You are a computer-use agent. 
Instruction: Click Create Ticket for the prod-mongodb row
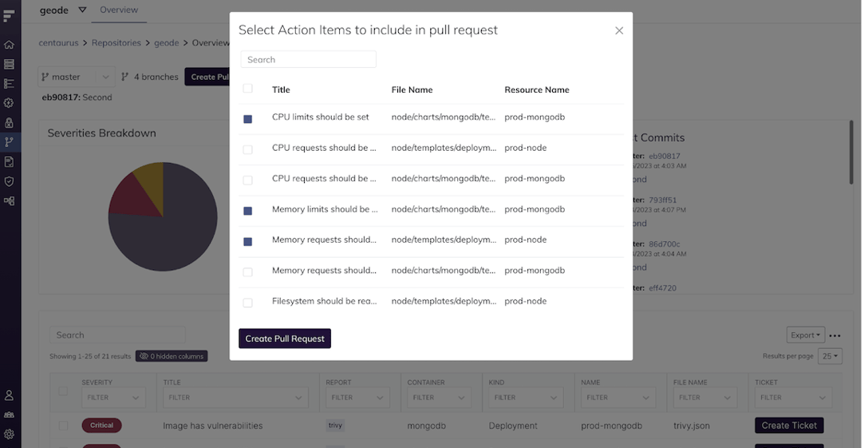click(789, 426)
